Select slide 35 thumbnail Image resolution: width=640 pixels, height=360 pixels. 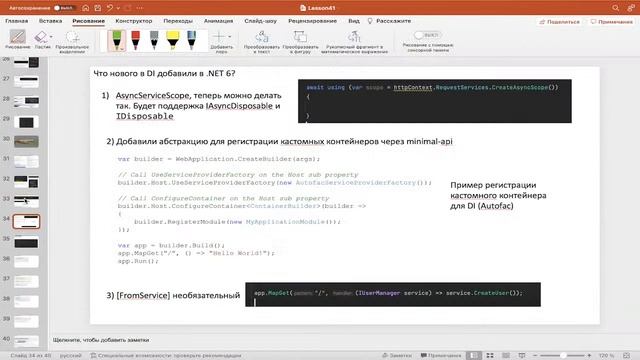[26, 242]
